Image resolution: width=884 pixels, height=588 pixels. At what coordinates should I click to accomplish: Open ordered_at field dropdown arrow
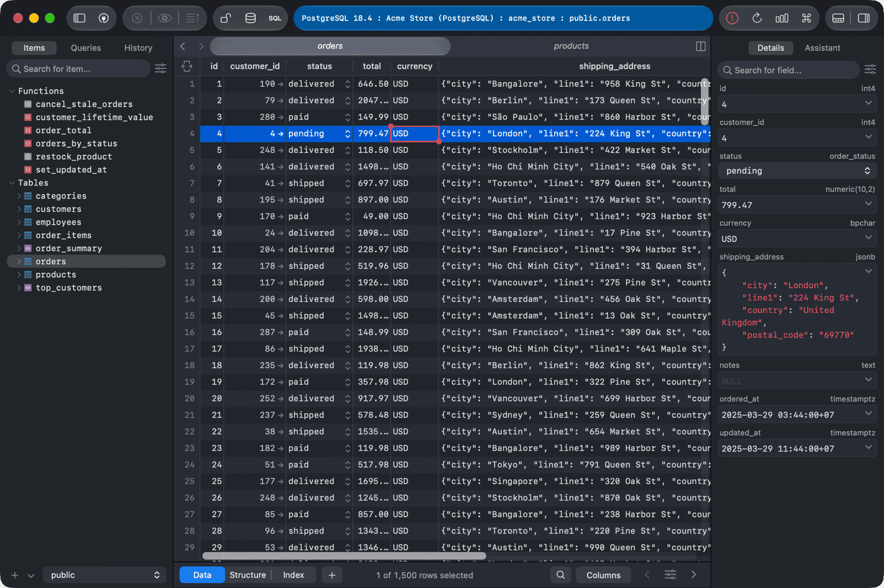868,414
